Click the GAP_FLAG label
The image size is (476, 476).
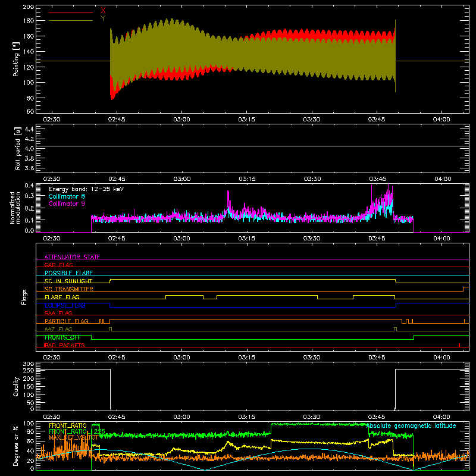coord(58,265)
